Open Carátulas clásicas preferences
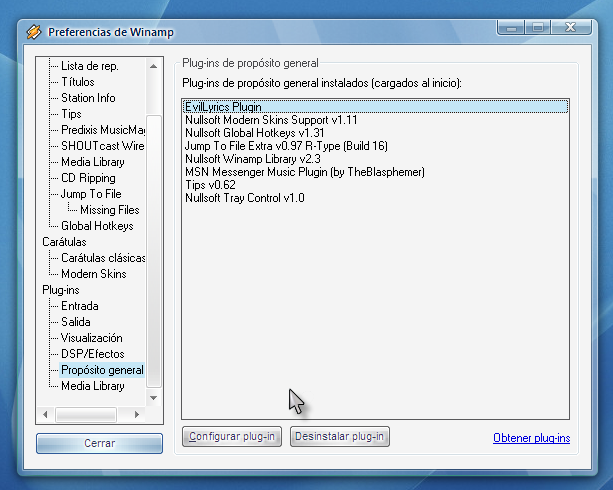This screenshot has width=613, height=490. click(x=103, y=258)
